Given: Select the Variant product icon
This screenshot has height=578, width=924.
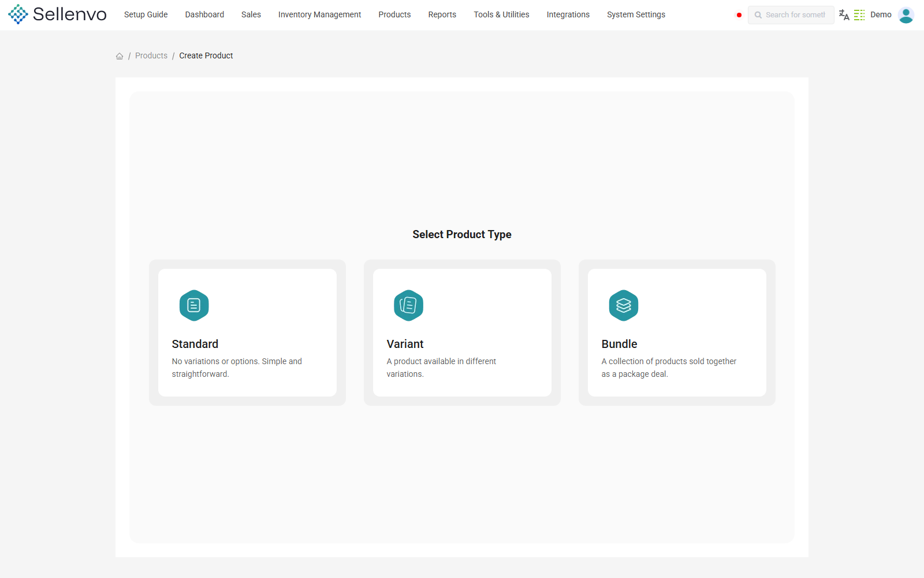Looking at the screenshot, I should (x=409, y=305).
